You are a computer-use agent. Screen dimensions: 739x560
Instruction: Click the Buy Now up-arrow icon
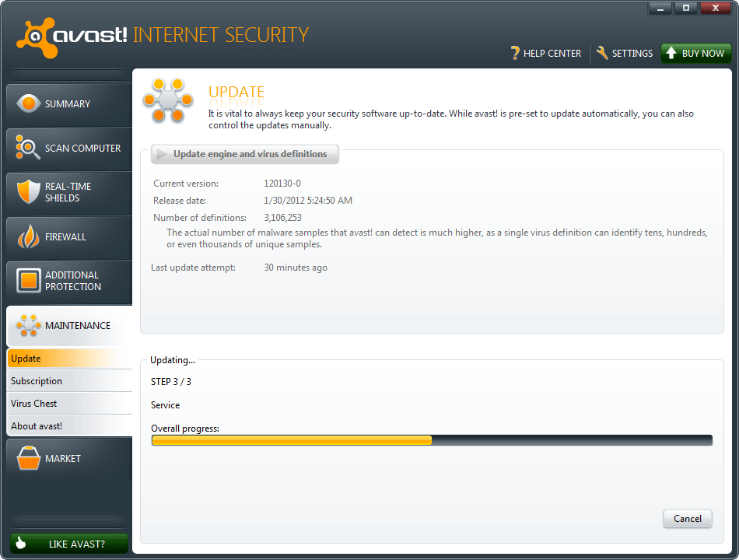click(671, 53)
